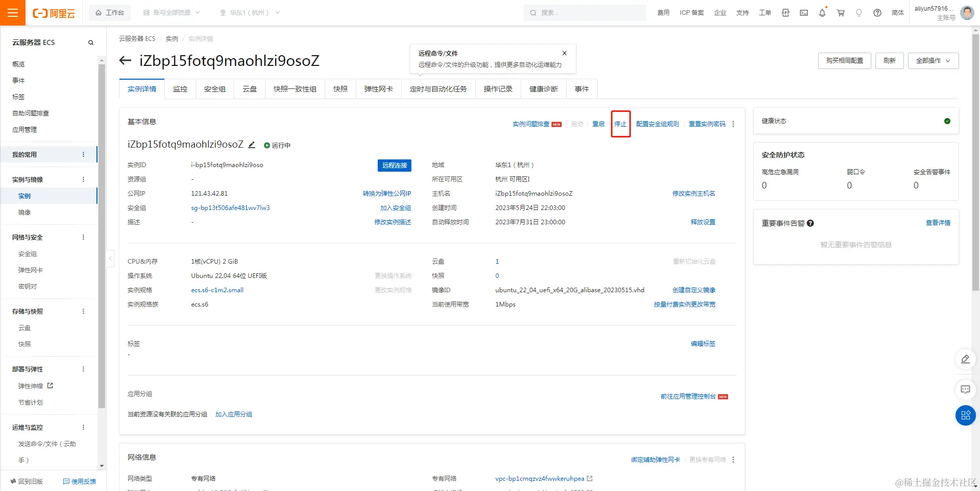Open the kebab menu beside 我的常用

click(84, 155)
